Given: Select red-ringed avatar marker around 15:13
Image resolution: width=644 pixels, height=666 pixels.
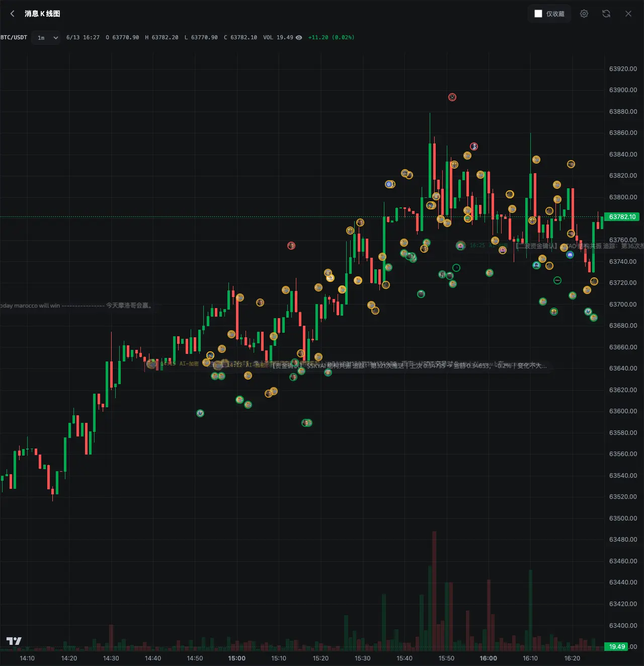Looking at the screenshot, I should pos(291,246).
